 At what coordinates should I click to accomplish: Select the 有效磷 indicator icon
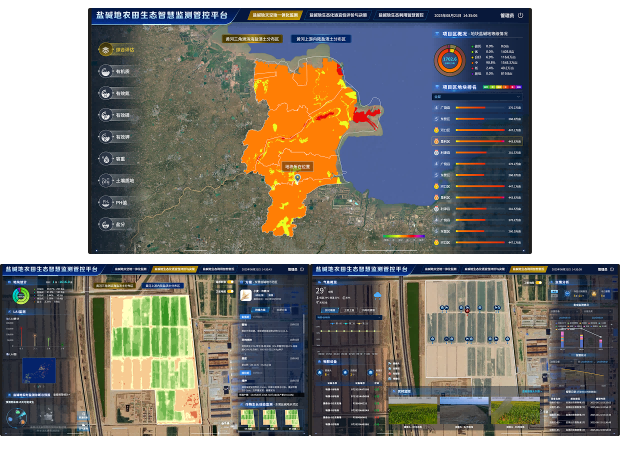106,116
